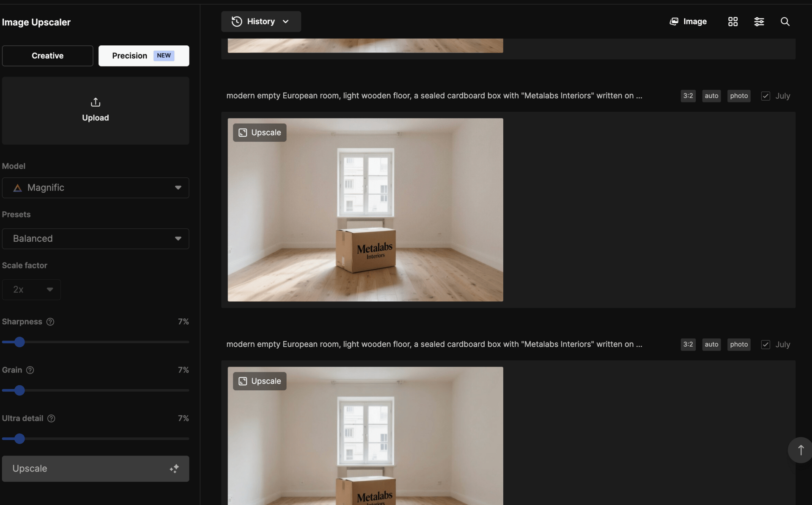Click the Ultra detail help icon
Screen dimensions: 812x505
point(51,418)
